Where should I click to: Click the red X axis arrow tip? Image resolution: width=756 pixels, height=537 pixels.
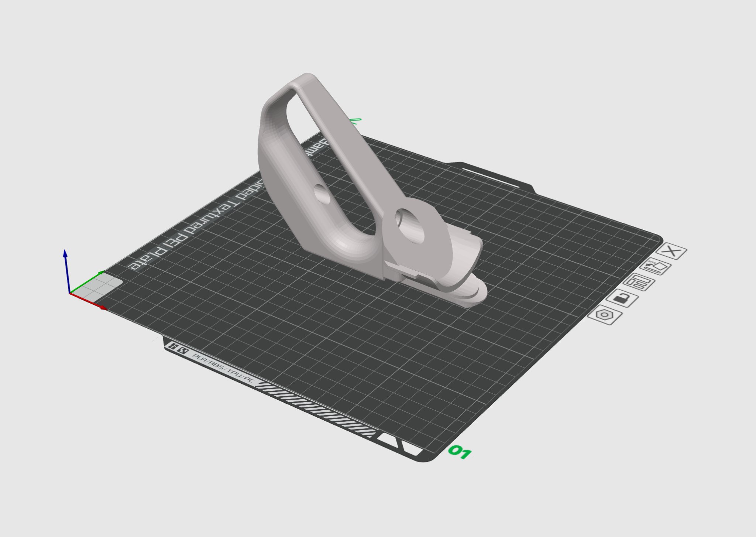pyautogui.click(x=104, y=307)
